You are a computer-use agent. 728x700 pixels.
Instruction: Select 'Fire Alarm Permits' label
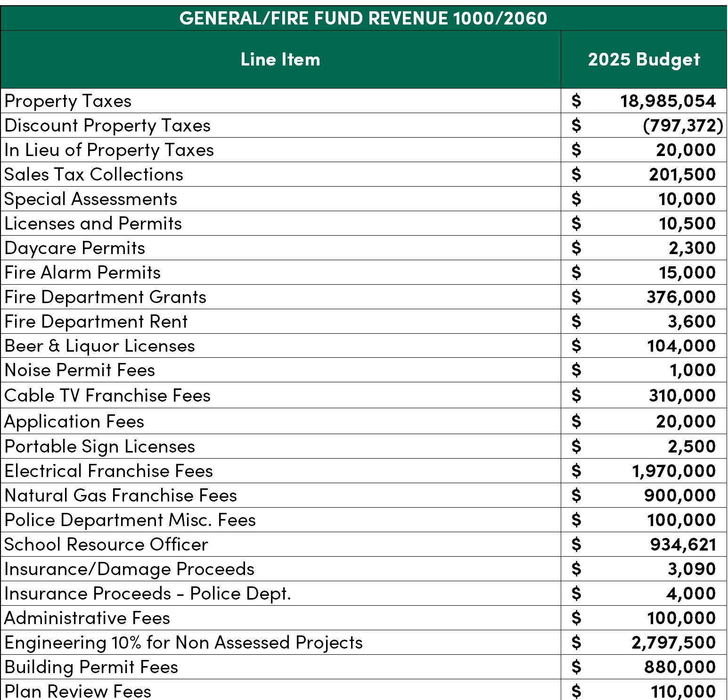(82, 272)
